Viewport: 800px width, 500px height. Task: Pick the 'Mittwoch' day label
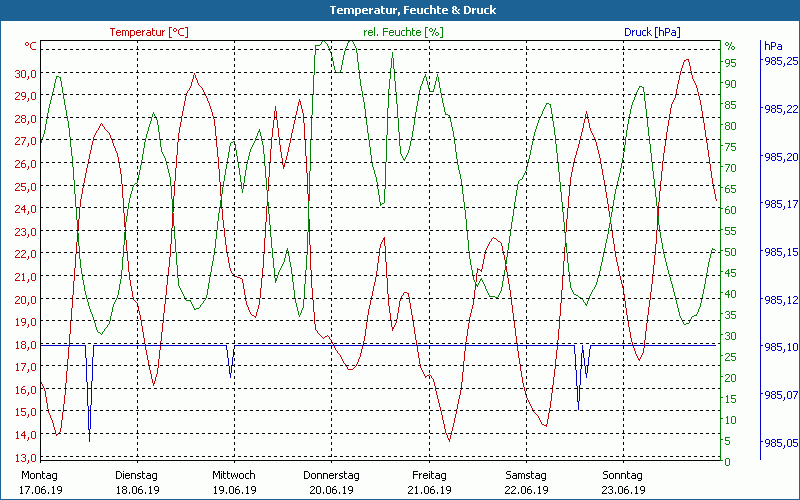click(234, 475)
